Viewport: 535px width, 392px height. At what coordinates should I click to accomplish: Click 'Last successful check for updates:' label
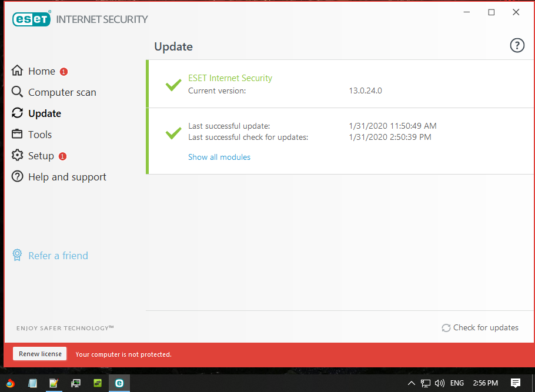click(248, 137)
